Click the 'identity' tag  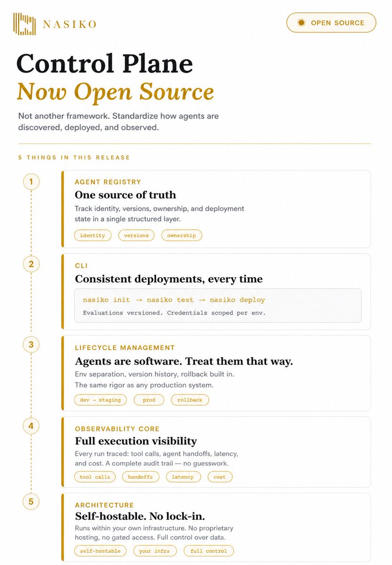[93, 235]
